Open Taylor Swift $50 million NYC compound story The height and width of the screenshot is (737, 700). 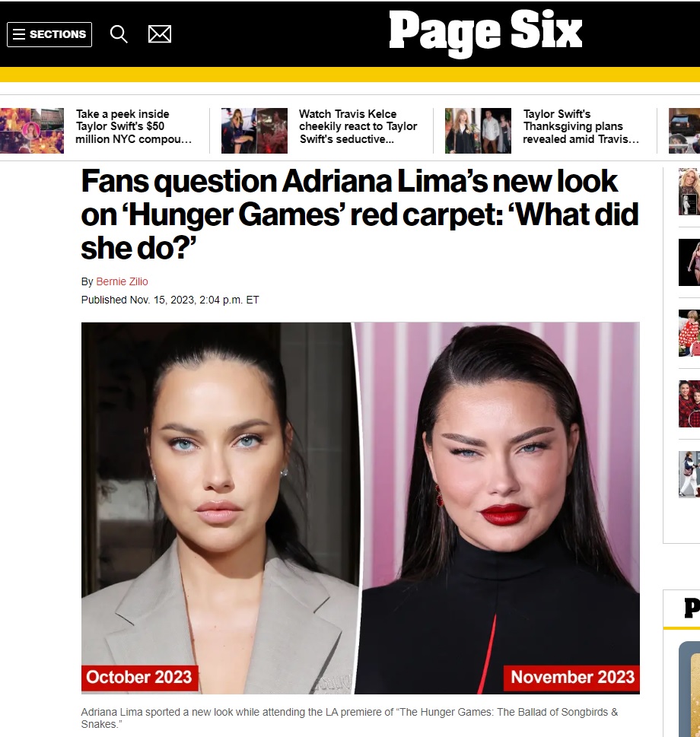[x=134, y=126]
